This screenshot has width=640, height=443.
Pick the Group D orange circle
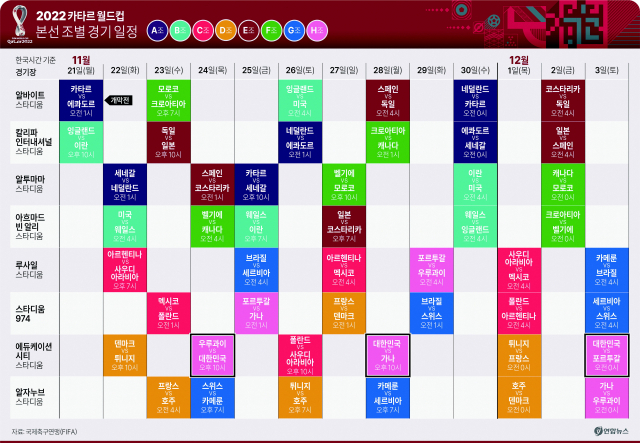tap(226, 31)
